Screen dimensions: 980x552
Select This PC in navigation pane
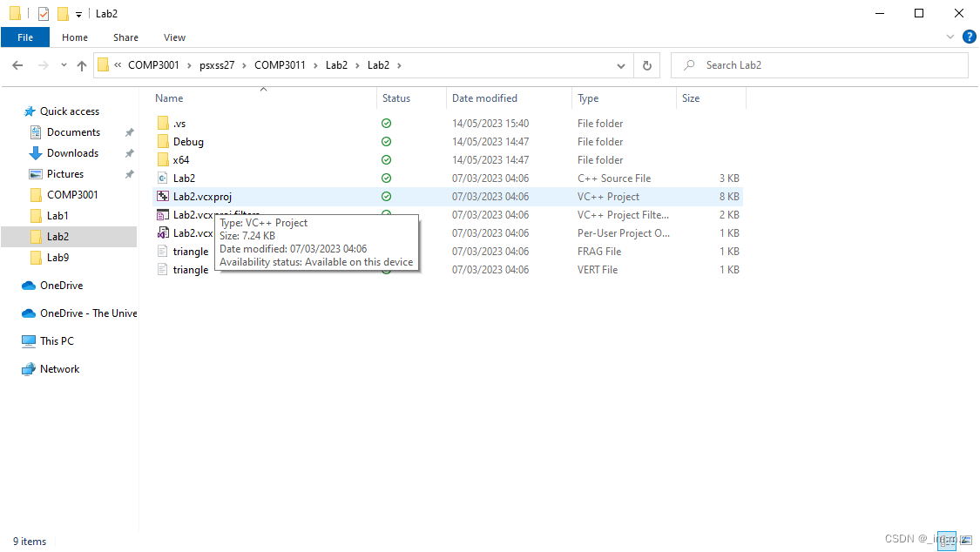click(57, 341)
